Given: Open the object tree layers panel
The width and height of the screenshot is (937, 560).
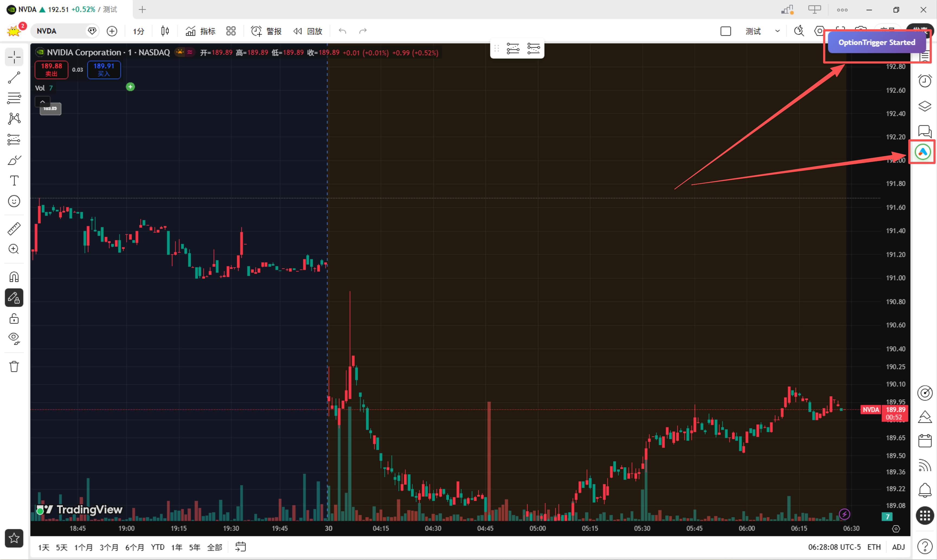Looking at the screenshot, I should tap(925, 106).
